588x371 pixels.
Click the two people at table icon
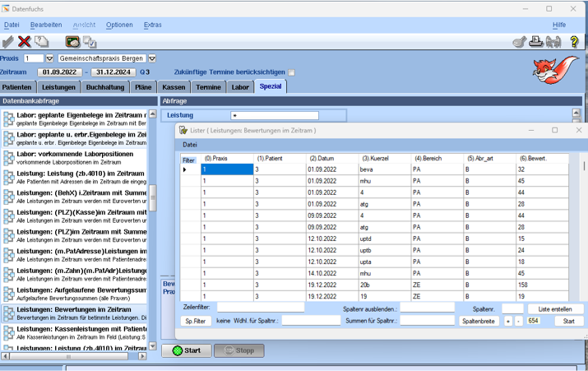pos(553,42)
